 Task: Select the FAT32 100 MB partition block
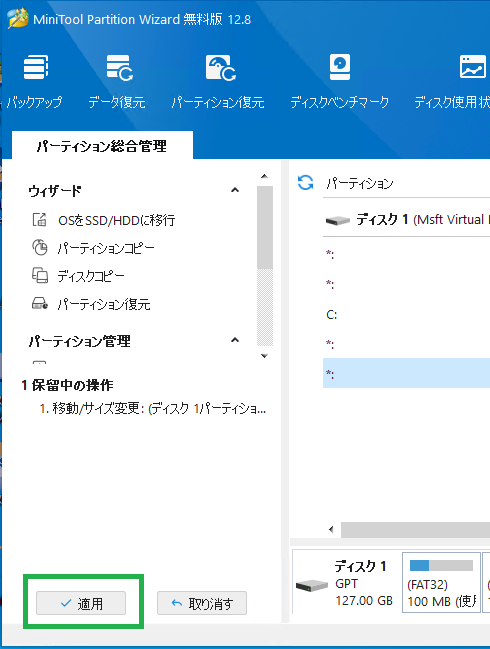441,582
